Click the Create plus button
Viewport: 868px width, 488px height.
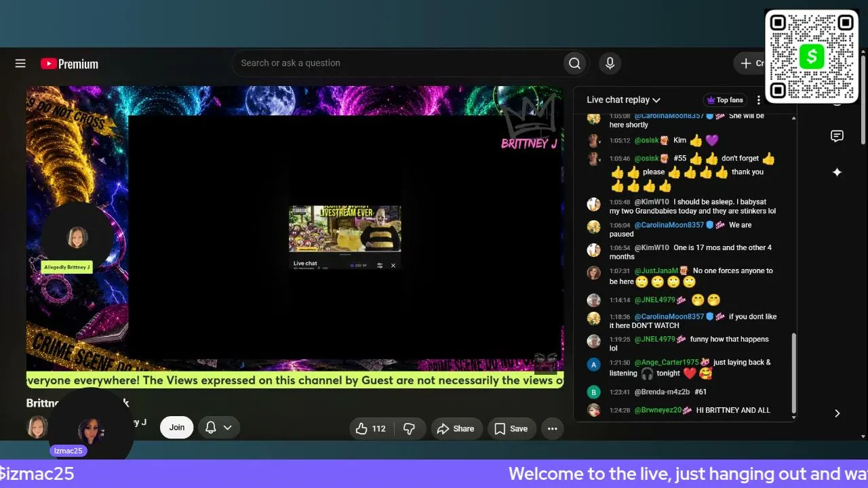click(749, 63)
